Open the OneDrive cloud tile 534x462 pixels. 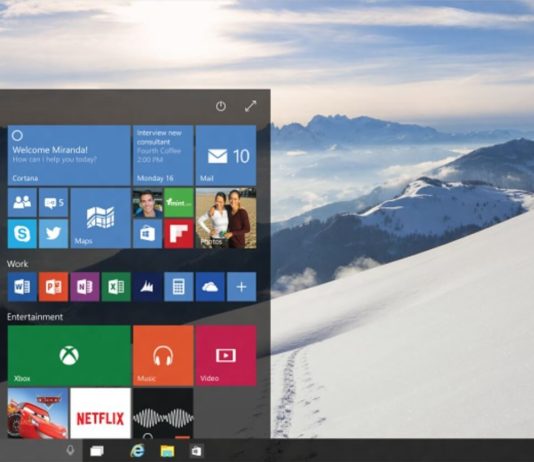pos(210,287)
